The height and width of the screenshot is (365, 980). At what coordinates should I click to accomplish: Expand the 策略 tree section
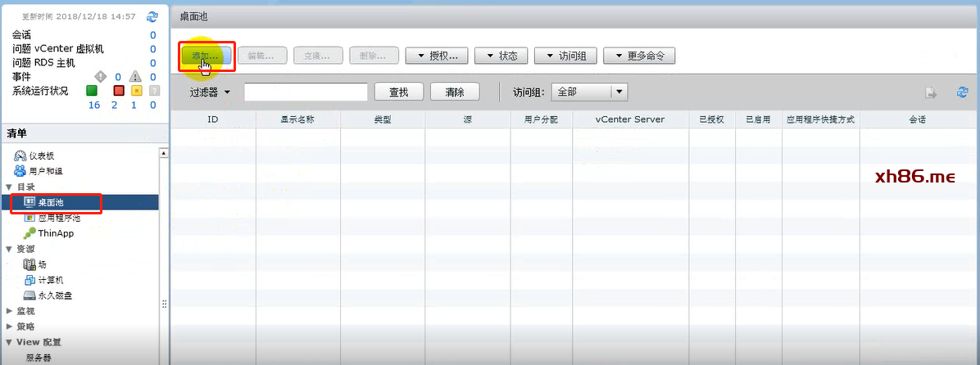click(x=8, y=327)
